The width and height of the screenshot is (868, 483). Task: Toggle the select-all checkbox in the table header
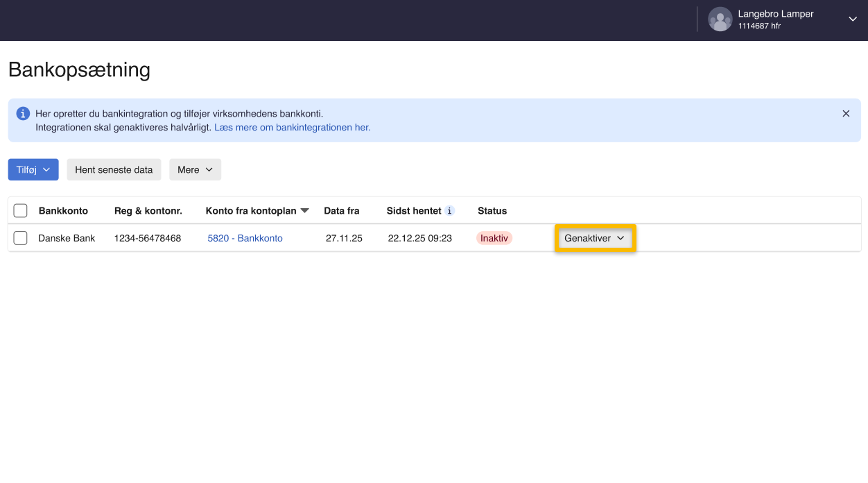tap(20, 210)
